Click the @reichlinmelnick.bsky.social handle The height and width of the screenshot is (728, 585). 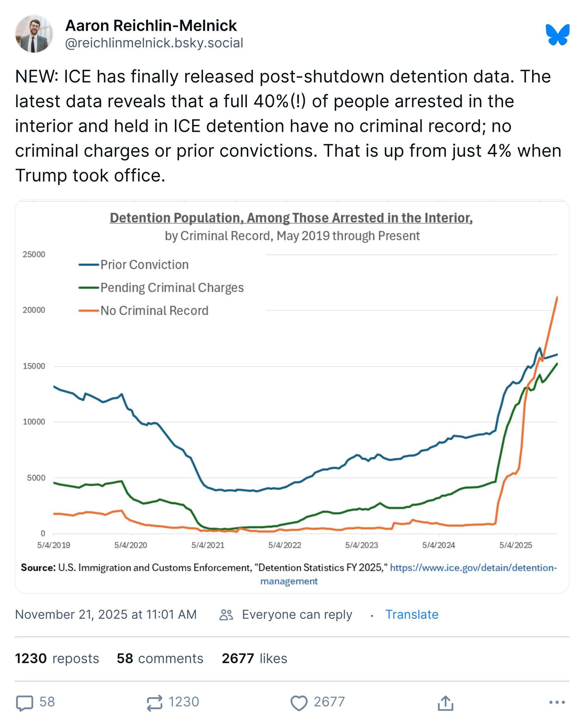(x=154, y=43)
